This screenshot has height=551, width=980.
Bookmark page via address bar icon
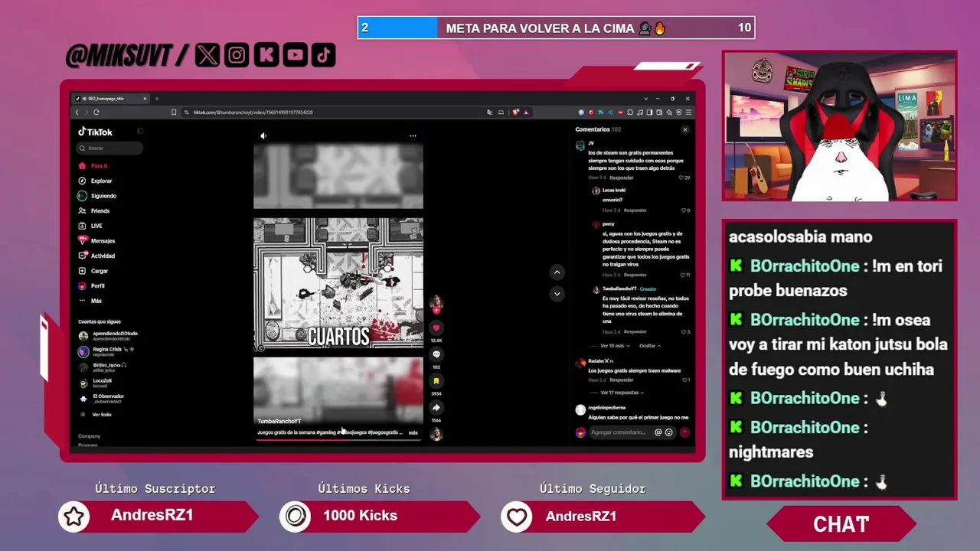click(x=174, y=112)
